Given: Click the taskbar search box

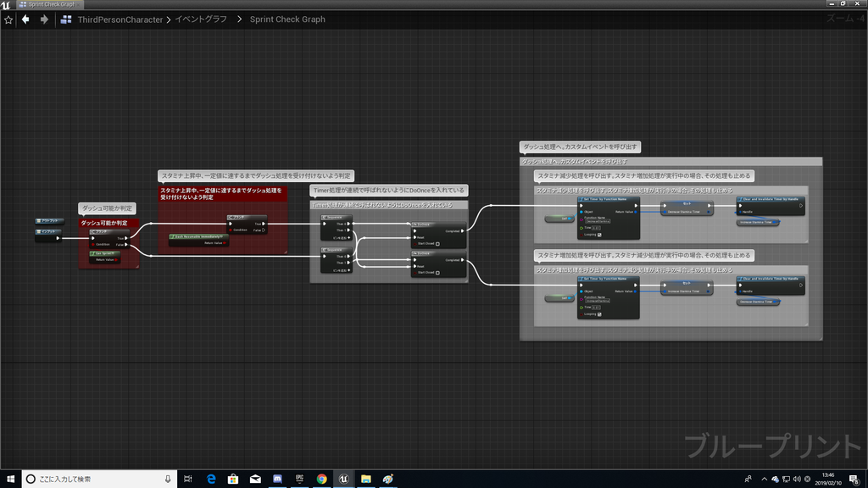Looking at the screenshot, I should 100,480.
